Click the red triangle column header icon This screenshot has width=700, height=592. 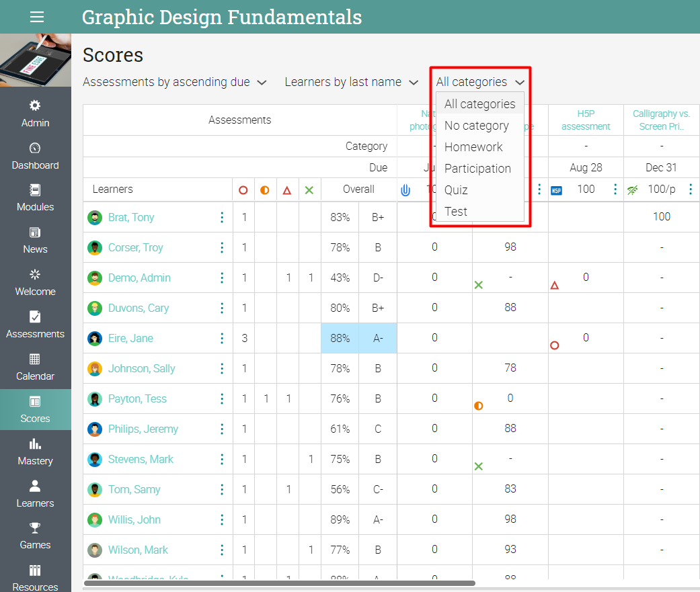click(287, 190)
